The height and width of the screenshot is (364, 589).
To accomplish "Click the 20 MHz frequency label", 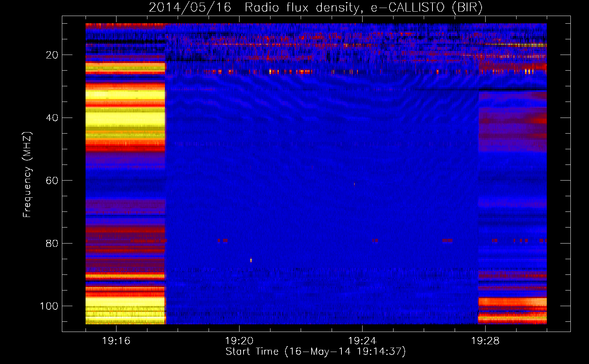I will (52, 55).
